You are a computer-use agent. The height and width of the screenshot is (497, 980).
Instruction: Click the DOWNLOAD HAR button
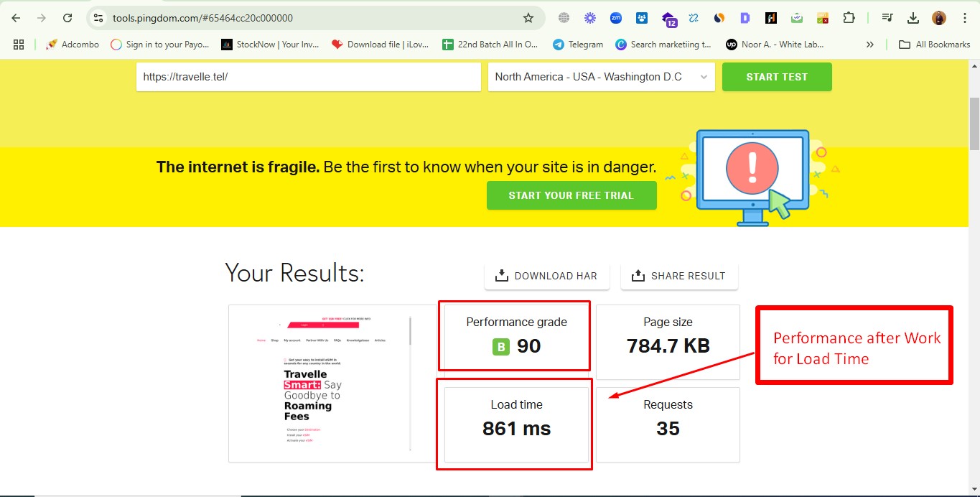click(547, 276)
